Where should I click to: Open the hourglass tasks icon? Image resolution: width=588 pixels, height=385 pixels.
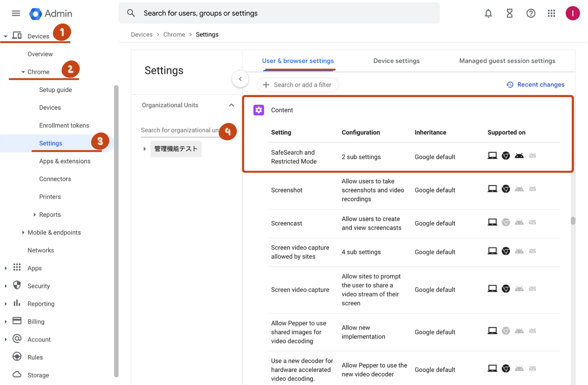pyautogui.click(x=509, y=13)
